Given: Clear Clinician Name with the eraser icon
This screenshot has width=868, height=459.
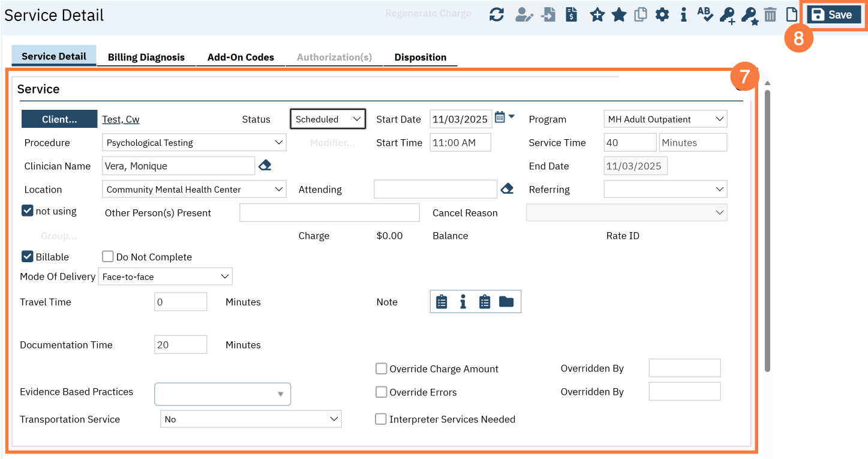Looking at the screenshot, I should click(265, 166).
